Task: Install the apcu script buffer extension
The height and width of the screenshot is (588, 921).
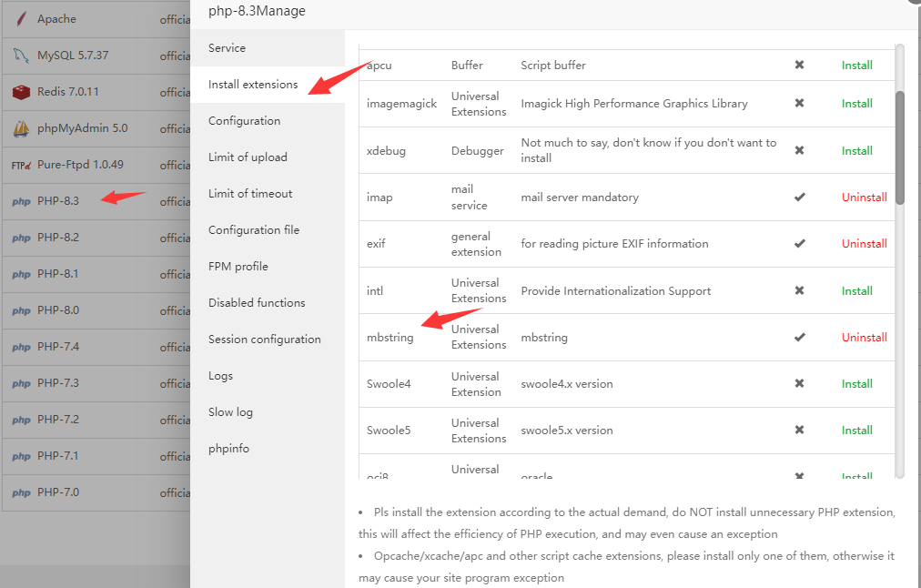Action: [x=856, y=65]
